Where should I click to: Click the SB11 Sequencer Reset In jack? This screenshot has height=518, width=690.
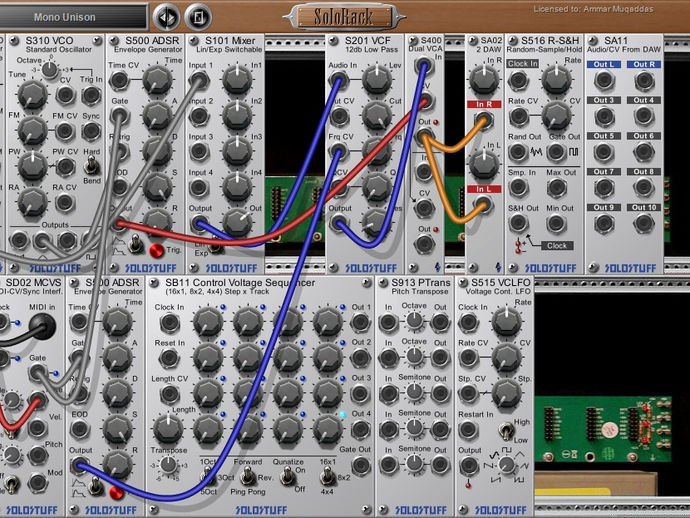tap(169, 358)
